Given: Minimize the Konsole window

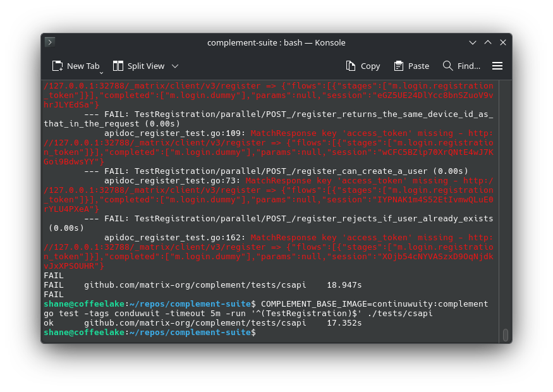Looking at the screenshot, I should 473,42.
